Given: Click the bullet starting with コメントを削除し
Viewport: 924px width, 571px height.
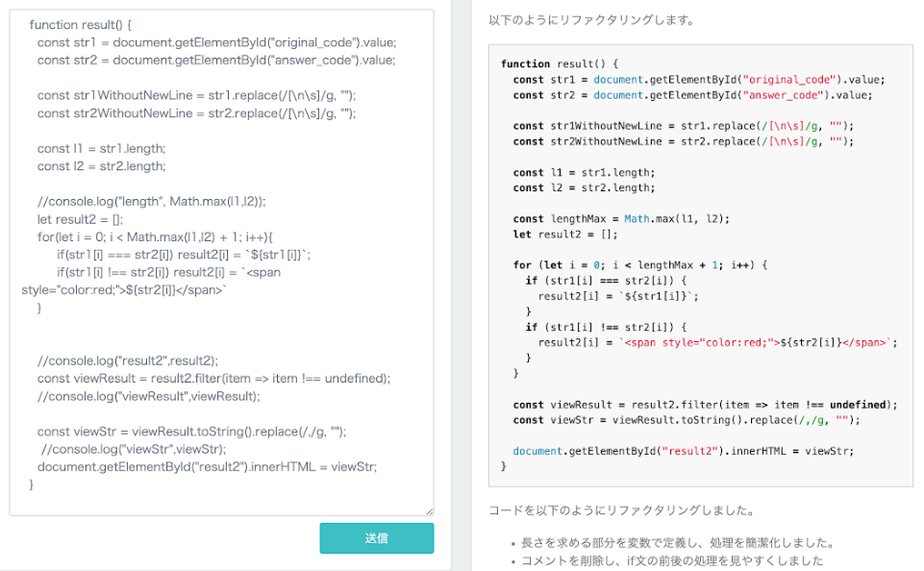Looking at the screenshot, I should [672, 560].
